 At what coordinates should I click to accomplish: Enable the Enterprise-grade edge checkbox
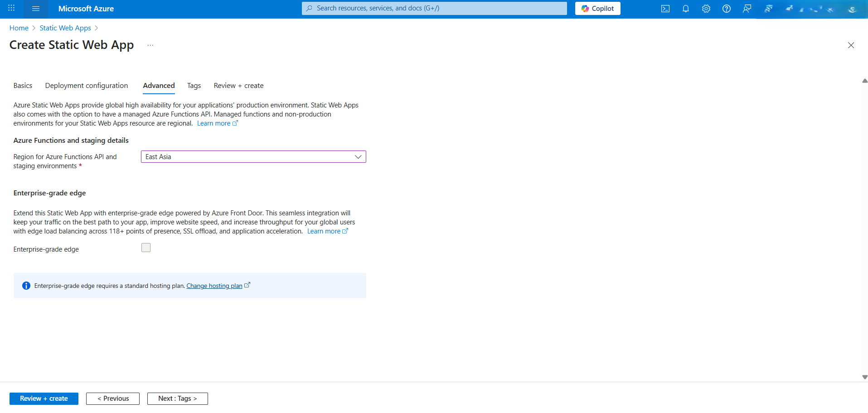click(146, 248)
